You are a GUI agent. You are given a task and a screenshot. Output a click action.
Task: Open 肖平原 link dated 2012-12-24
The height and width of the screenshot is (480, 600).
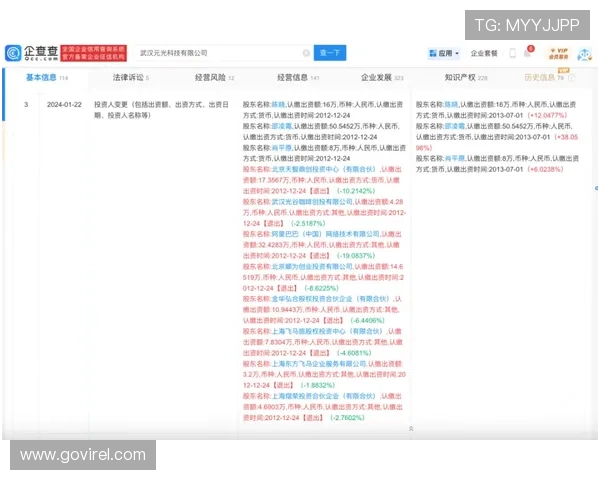click(282, 148)
